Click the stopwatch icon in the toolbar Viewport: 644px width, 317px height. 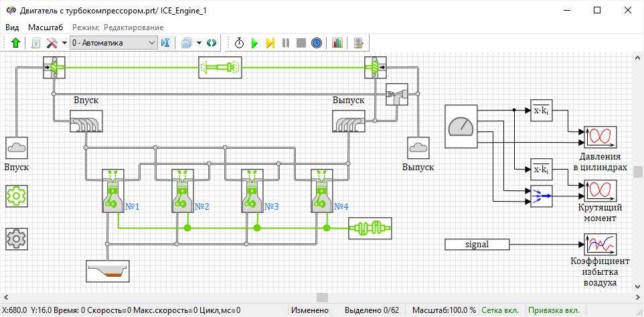240,43
